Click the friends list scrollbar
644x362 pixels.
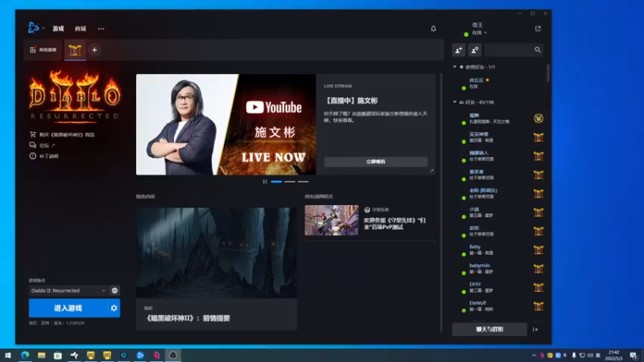(548, 73)
